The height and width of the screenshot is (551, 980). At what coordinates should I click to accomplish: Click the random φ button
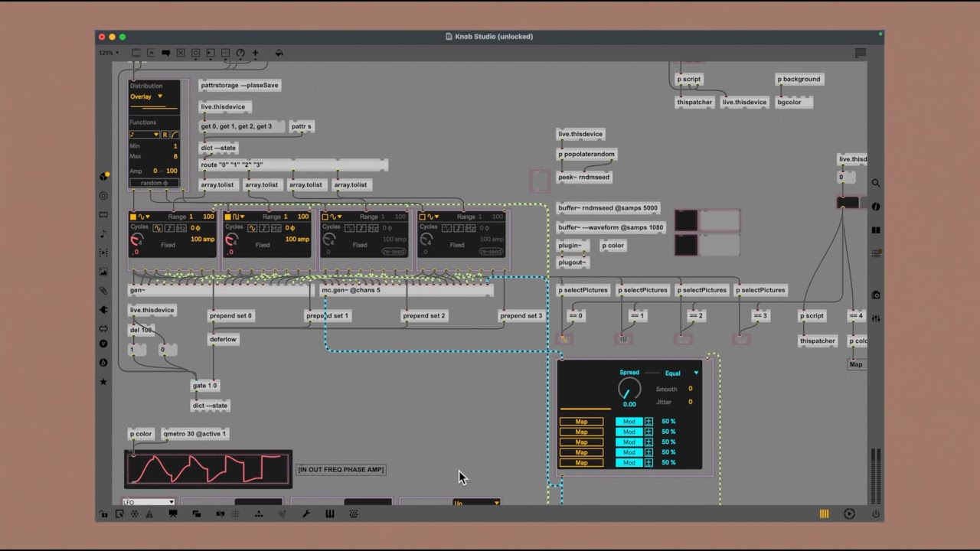coord(154,183)
